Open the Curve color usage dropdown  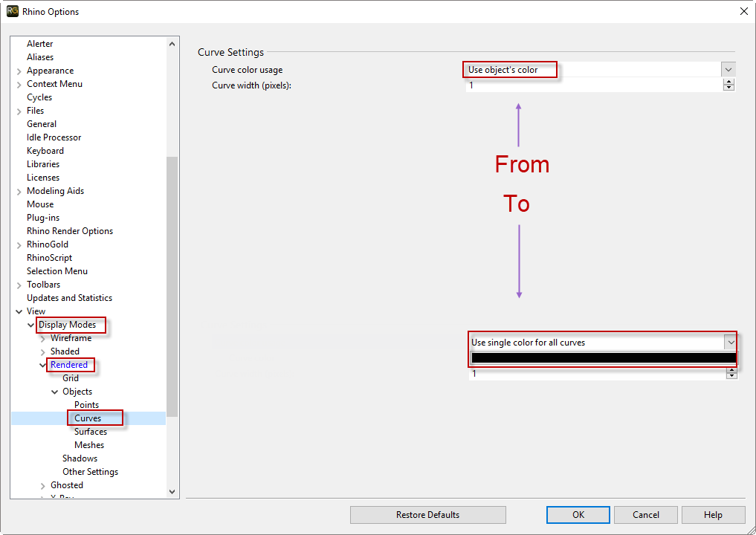coord(728,69)
